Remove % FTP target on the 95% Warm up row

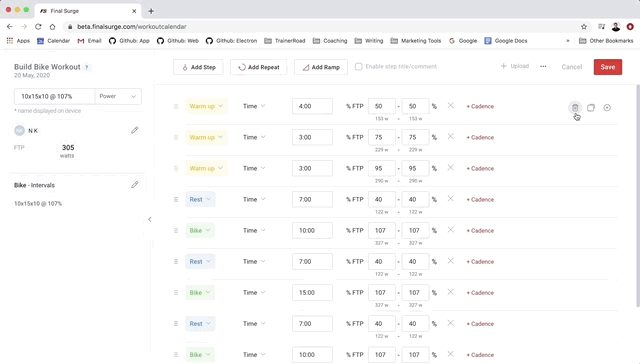tap(451, 167)
